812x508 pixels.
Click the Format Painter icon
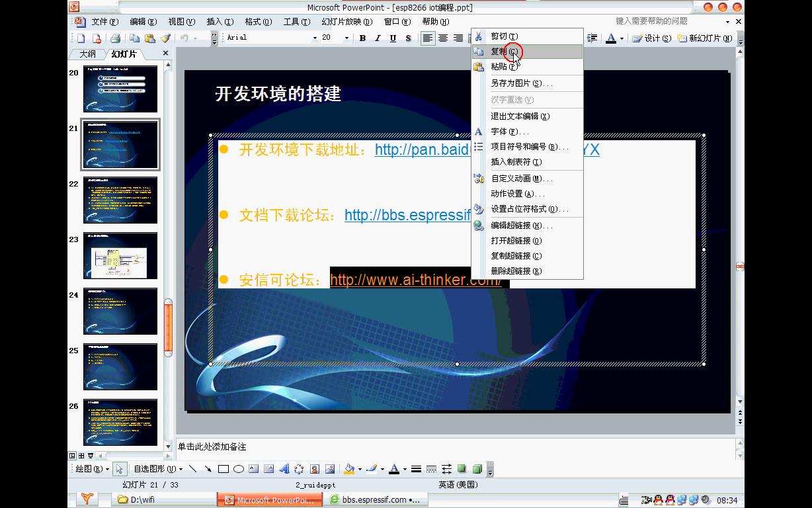(x=165, y=38)
